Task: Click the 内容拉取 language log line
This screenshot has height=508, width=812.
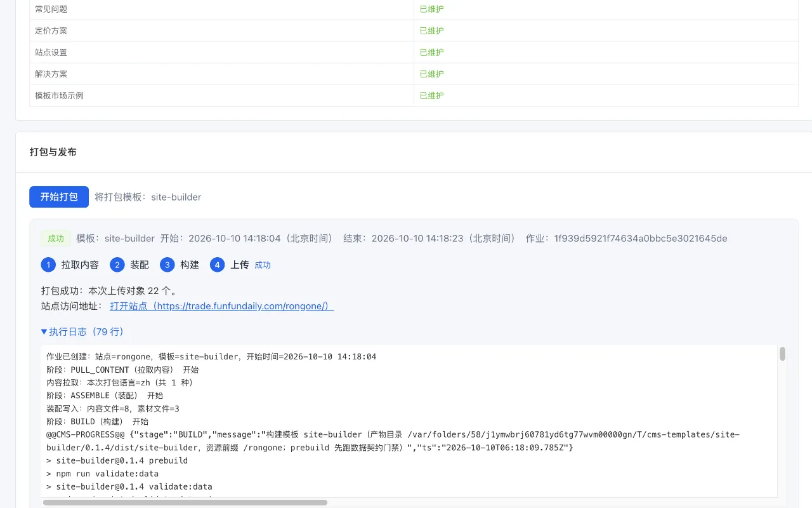Action: click(x=120, y=383)
